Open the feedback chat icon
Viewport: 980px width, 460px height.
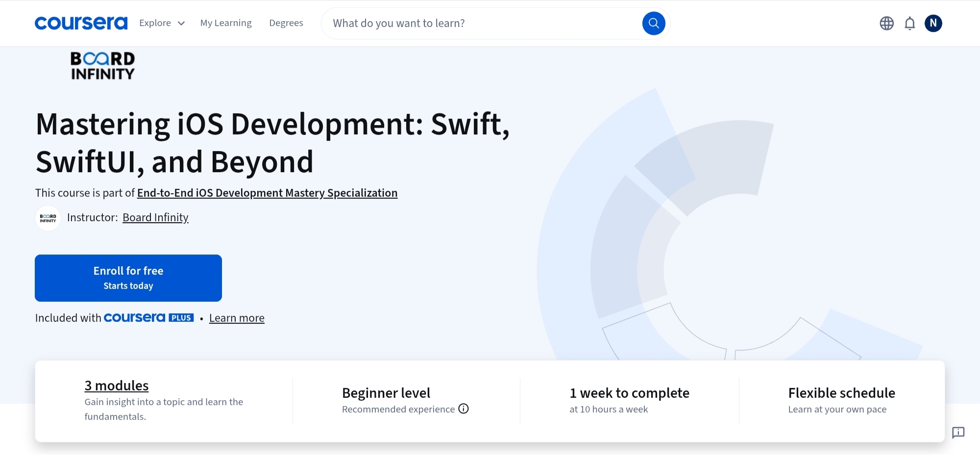click(x=958, y=432)
